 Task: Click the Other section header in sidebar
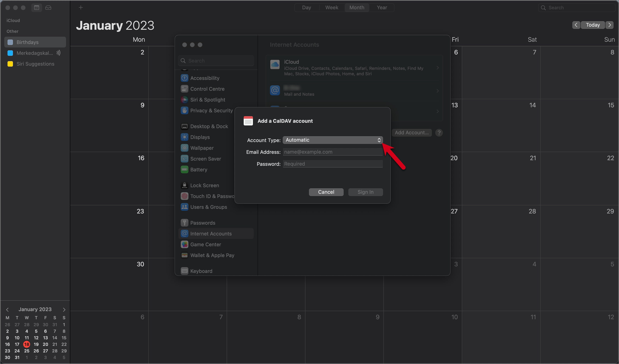coord(13,31)
